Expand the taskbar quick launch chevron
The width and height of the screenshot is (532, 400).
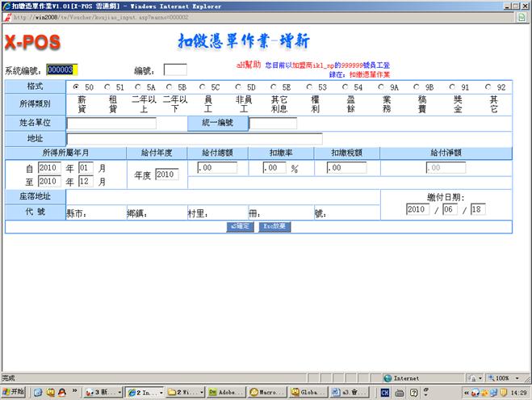tap(76, 392)
